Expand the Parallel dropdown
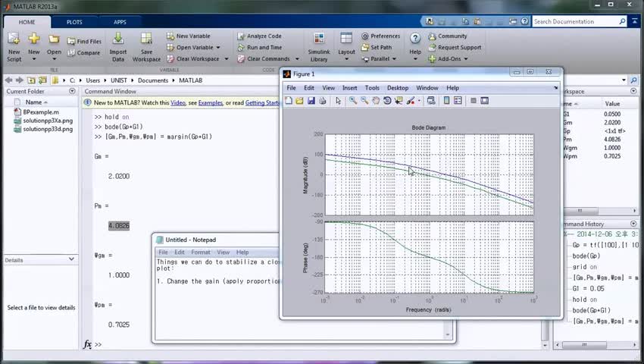 pos(394,59)
